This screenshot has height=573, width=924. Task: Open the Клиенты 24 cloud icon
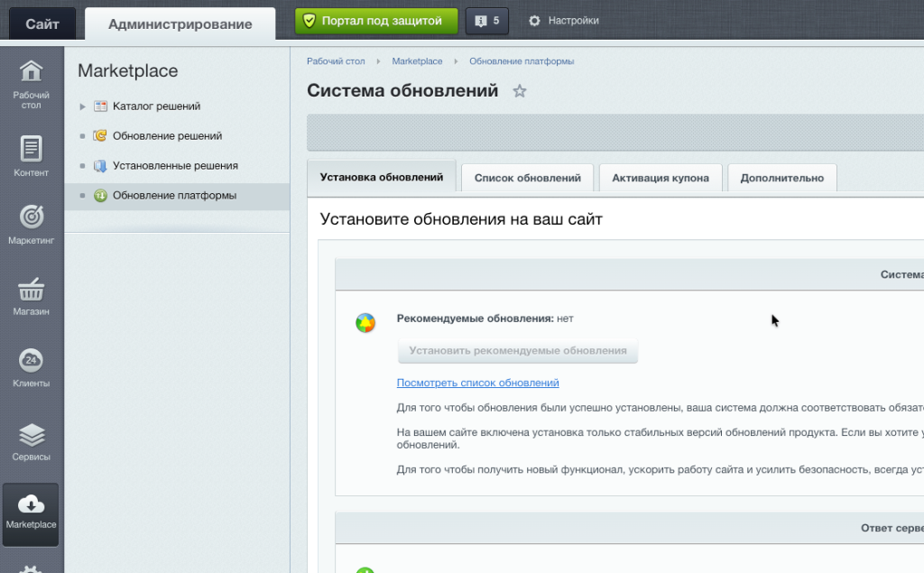click(x=32, y=360)
